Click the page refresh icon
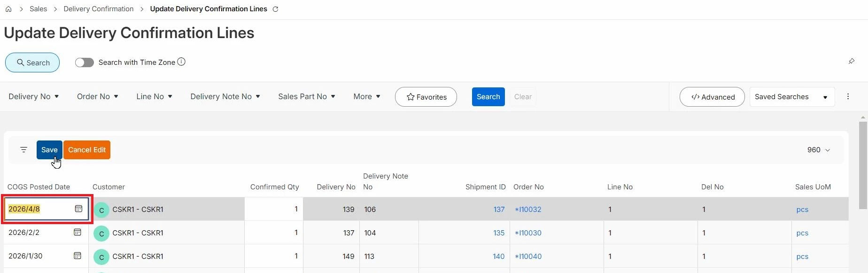Image resolution: width=868 pixels, height=273 pixels. pos(276,9)
